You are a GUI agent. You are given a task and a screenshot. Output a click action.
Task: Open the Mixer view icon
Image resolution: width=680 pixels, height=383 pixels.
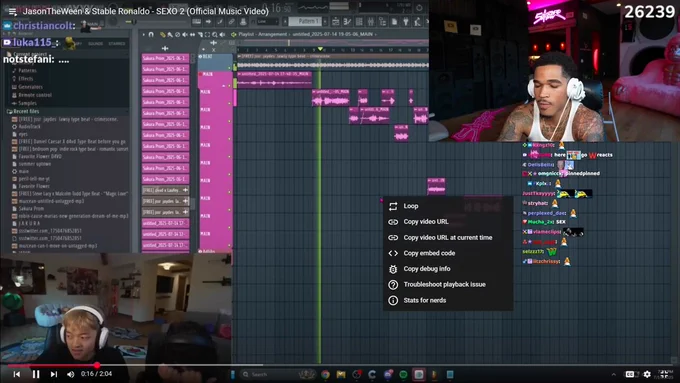pyautogui.click(x=371, y=21)
